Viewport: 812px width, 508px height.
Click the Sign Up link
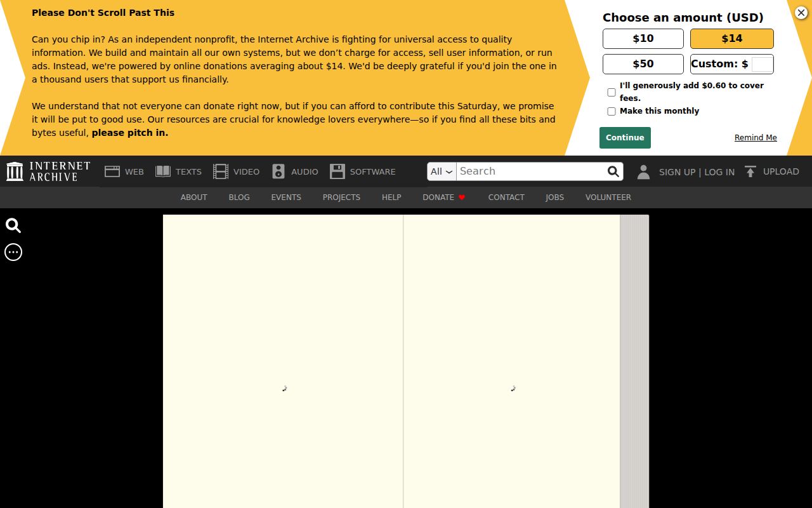[677, 172]
